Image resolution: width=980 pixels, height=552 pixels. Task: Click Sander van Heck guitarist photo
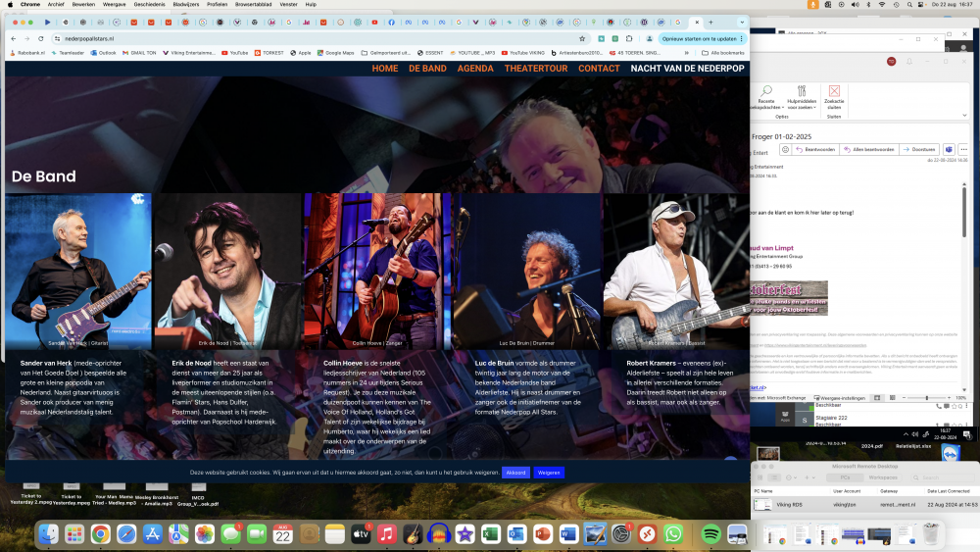coord(78,271)
